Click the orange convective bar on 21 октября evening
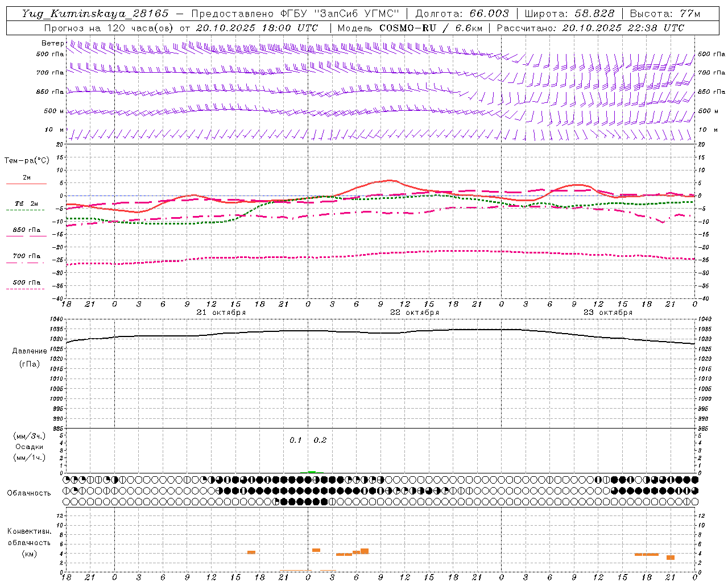 pos(251,552)
